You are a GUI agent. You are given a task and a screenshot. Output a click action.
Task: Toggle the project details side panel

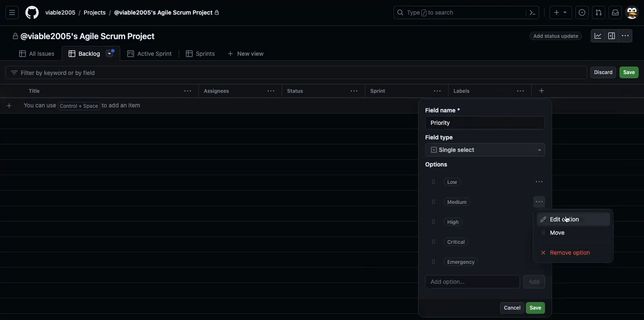pos(612,36)
